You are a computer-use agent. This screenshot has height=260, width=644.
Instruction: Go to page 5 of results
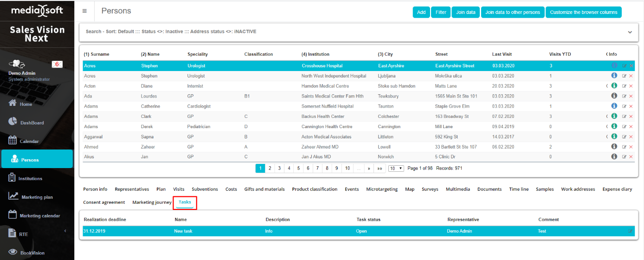coord(298,169)
